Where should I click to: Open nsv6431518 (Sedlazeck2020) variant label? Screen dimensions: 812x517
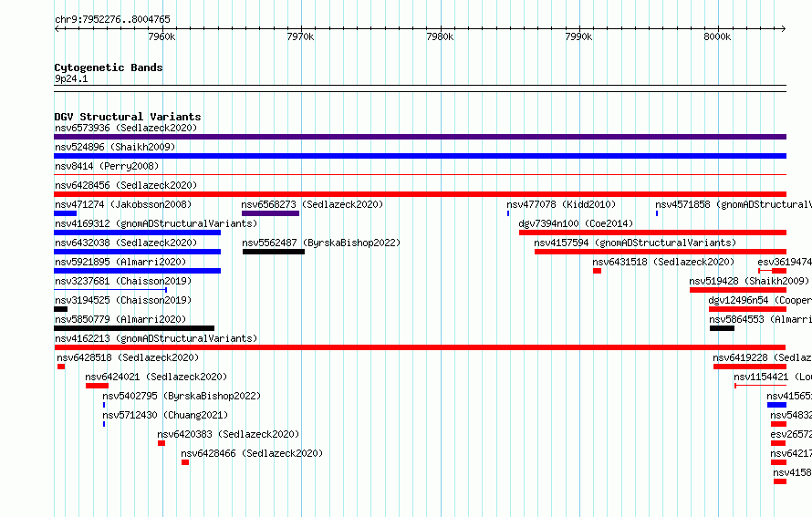[663, 262]
